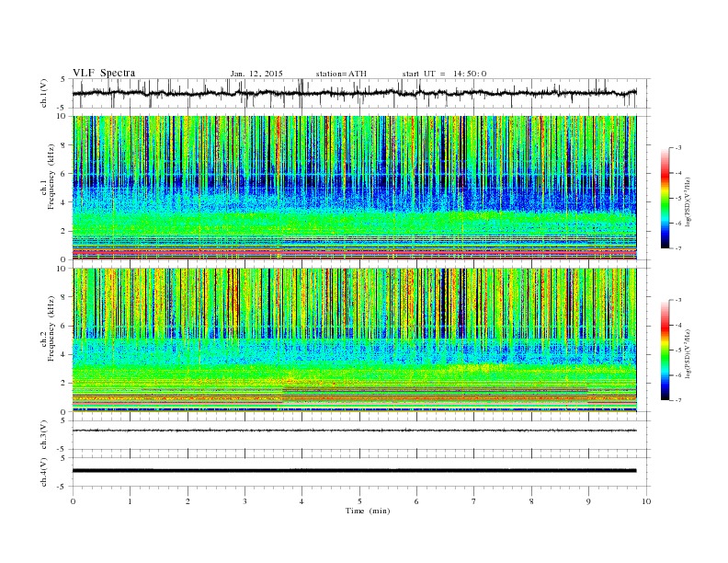Click the "ch.4(V)" axis label
This screenshot has height=563, width=728.
[x=44, y=472]
